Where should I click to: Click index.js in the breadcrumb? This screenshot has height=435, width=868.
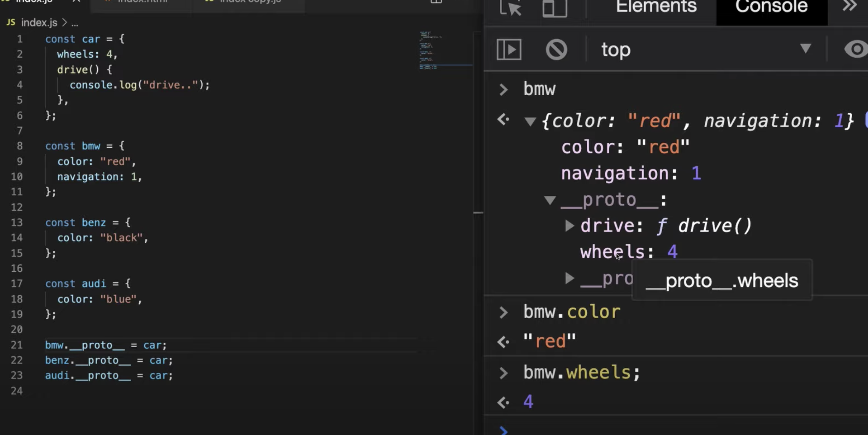click(39, 23)
